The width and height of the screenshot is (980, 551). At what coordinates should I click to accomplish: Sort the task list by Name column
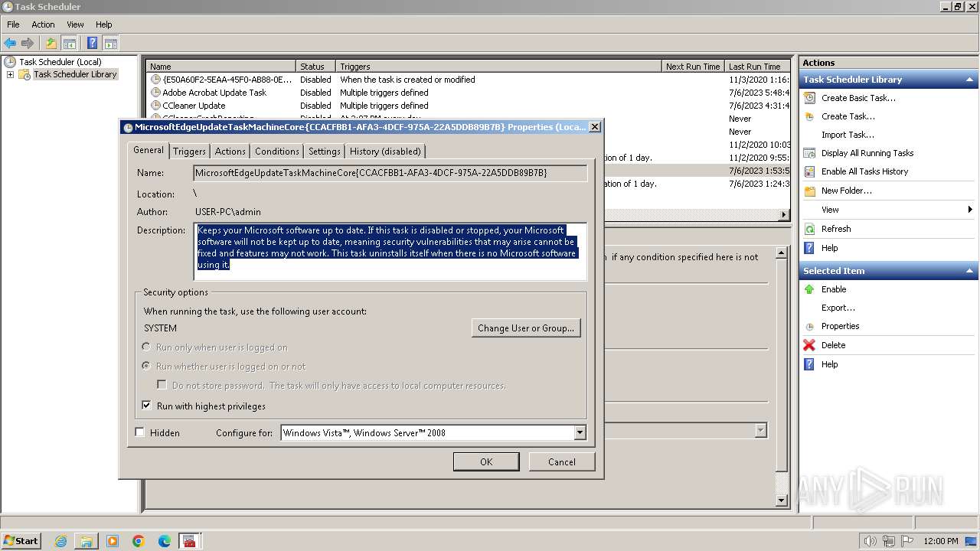220,67
